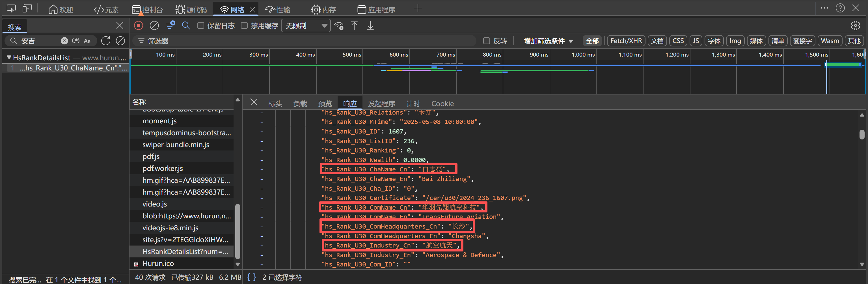
Task: Open the more filters dropdown
Action: coord(548,41)
